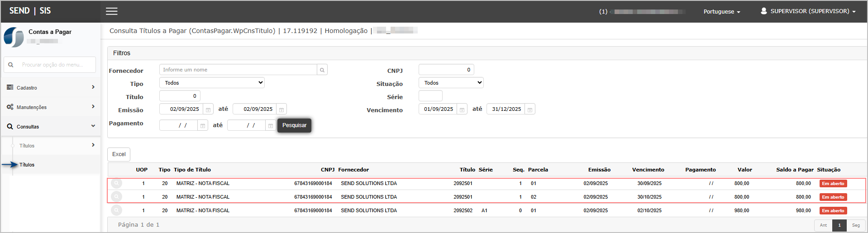Click into the Fornecedor name input field
Viewport: 868px width, 233px height.
pyautogui.click(x=238, y=70)
